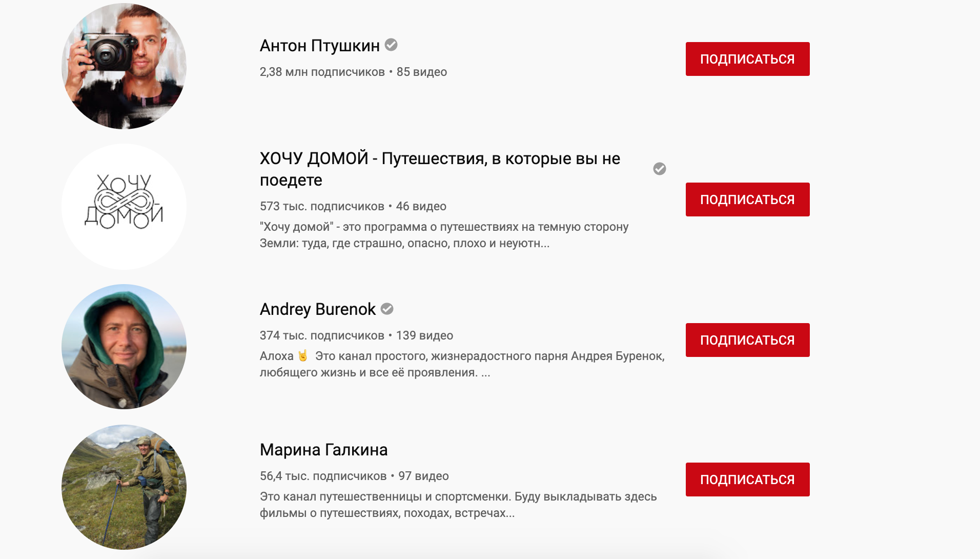Open the Марина Галкина channel name
The width and height of the screenshot is (980, 559).
[323, 450]
